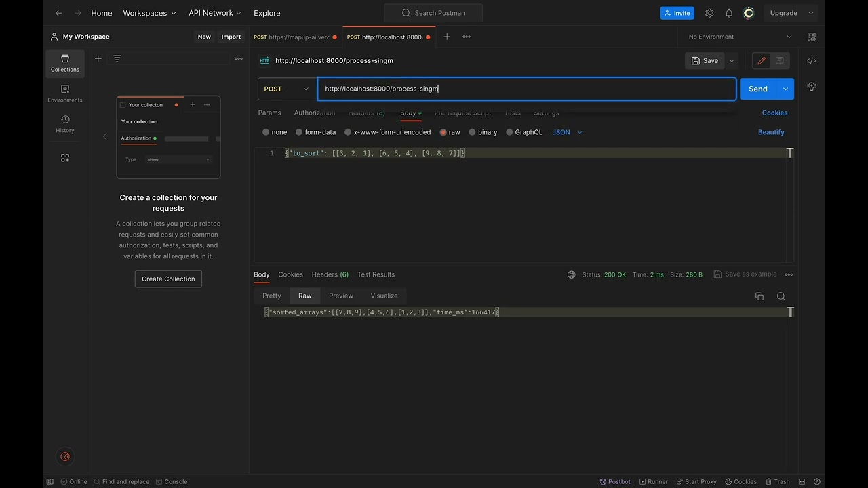The width and height of the screenshot is (868, 488).
Task: Click the collections filter icon
Action: tap(117, 59)
